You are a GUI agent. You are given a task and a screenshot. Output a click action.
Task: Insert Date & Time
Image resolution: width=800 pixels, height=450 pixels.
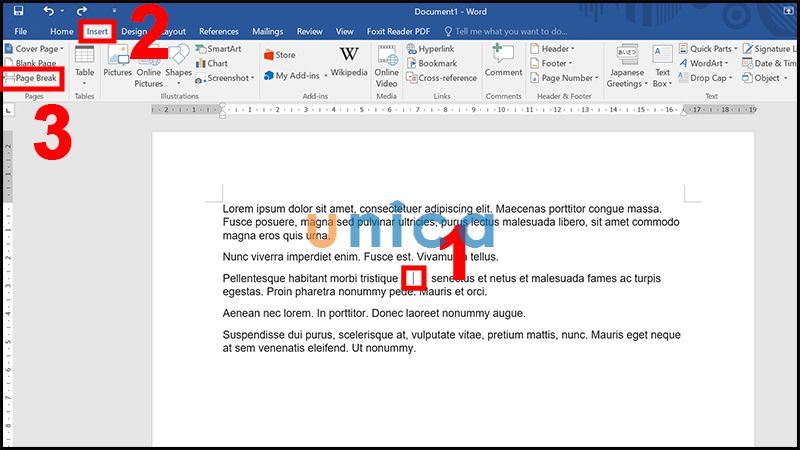[769, 63]
